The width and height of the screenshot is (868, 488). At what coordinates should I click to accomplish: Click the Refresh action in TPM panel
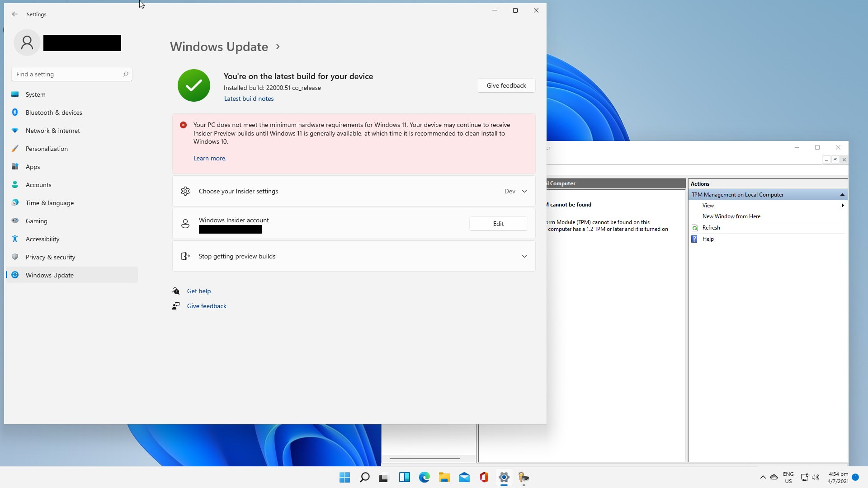[x=711, y=227]
